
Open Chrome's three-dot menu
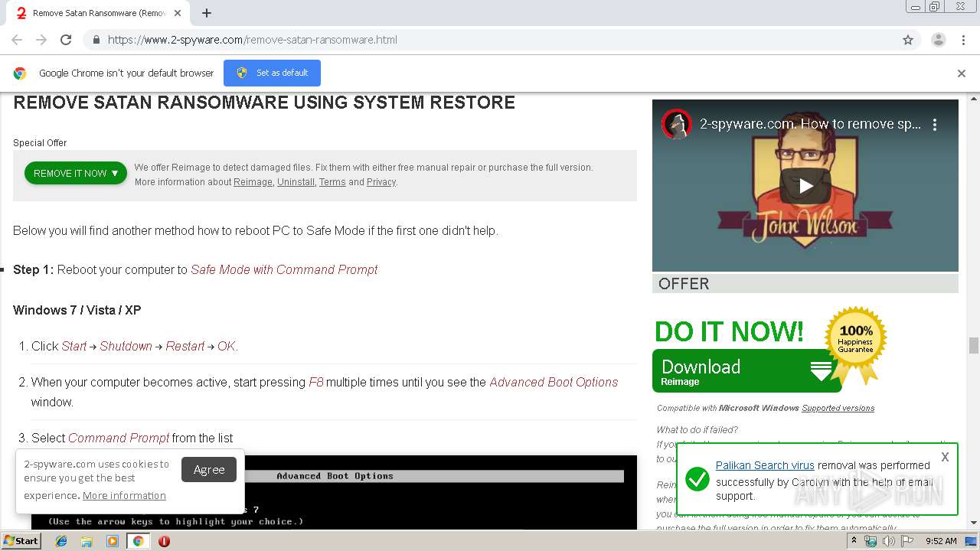[963, 40]
